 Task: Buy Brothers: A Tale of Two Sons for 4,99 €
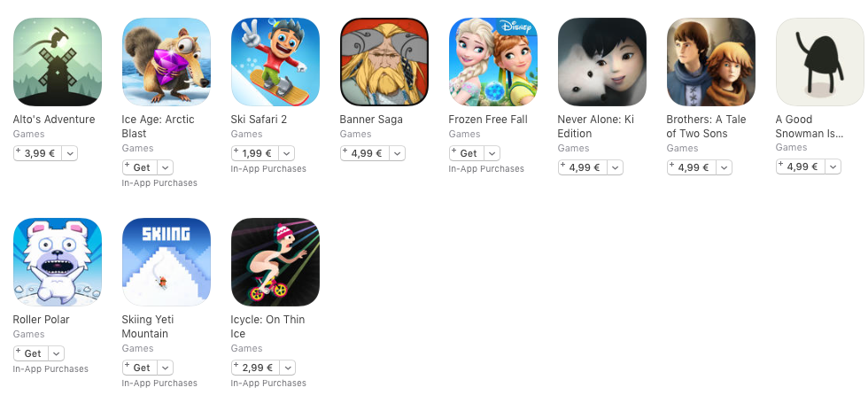point(692,167)
